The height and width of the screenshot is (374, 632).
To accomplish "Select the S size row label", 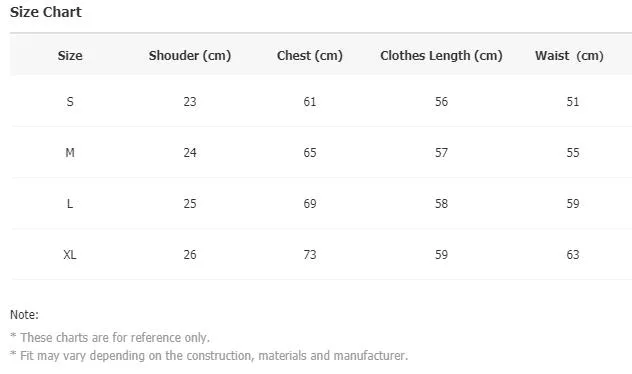I will 70,102.
